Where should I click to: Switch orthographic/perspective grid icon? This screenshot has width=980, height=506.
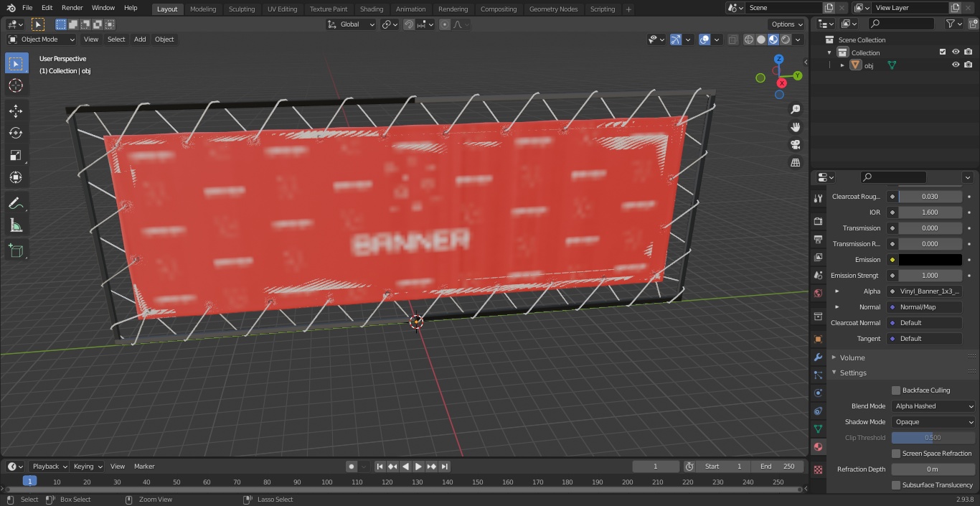click(x=796, y=163)
